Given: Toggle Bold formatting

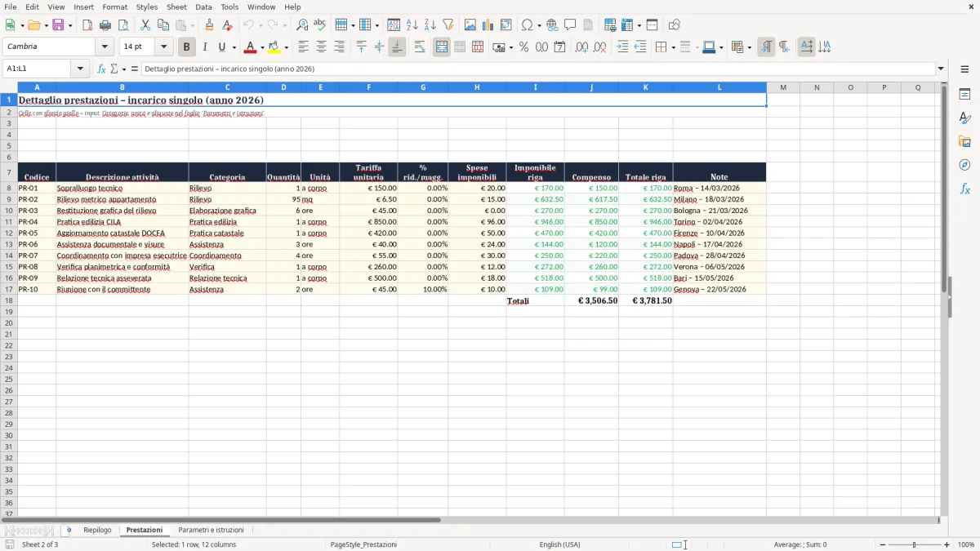Looking at the screenshot, I should 187,47.
